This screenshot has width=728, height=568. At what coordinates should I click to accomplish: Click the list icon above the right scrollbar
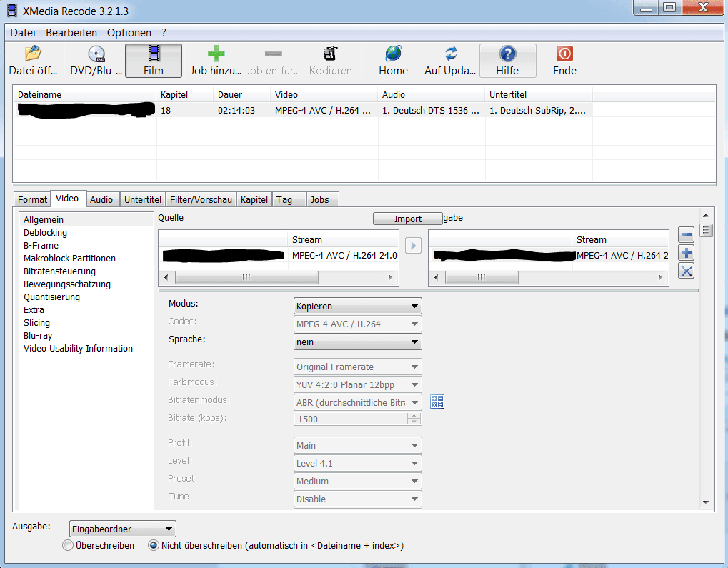click(706, 231)
